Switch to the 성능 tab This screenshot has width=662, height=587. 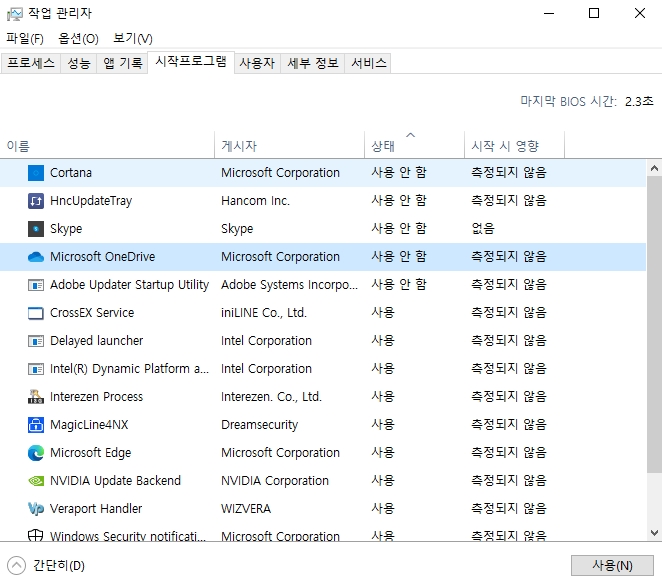tap(79, 63)
